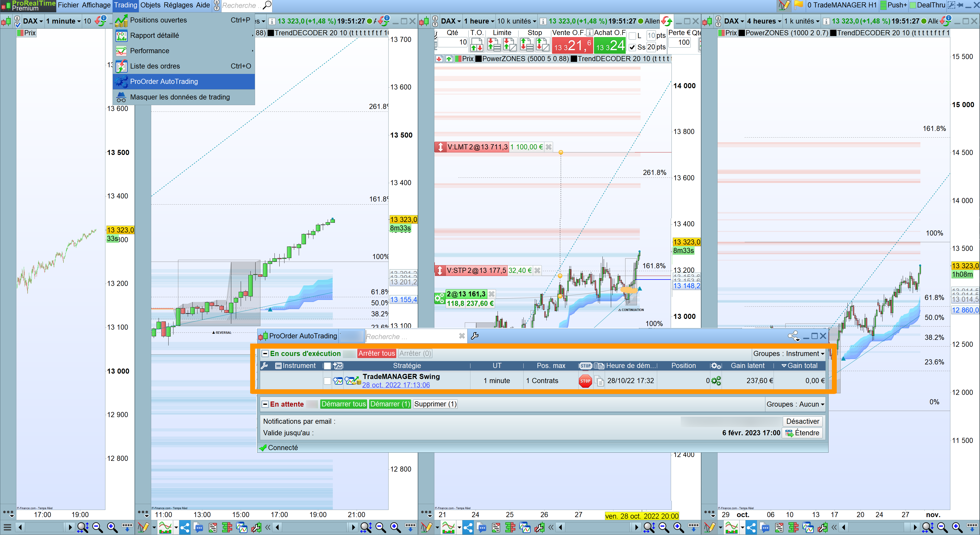Select Performance menu entry

point(184,51)
